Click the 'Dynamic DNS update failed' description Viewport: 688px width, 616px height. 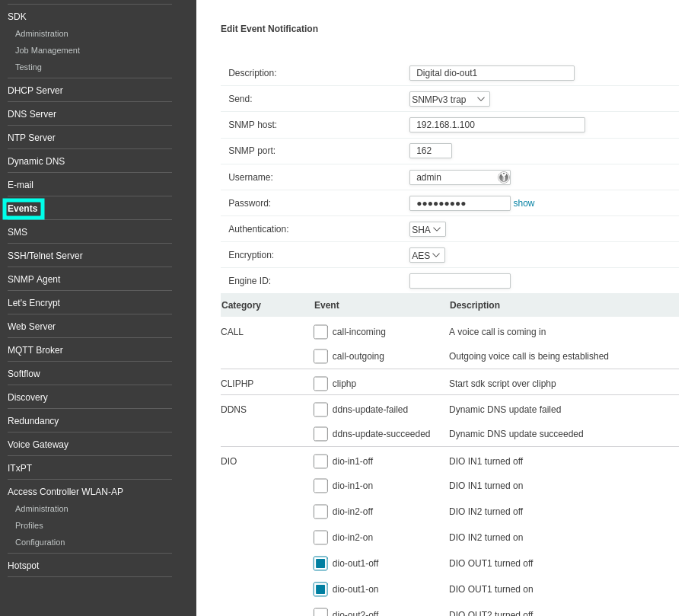coord(505,410)
